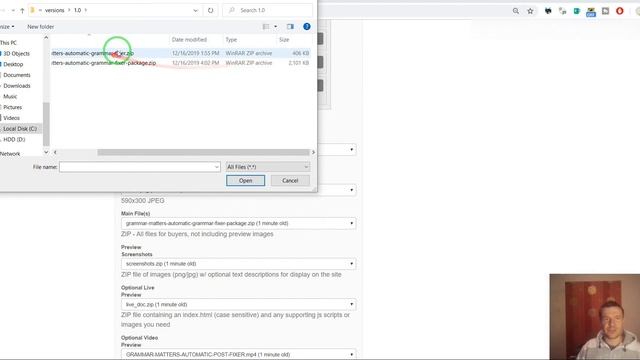Open Music in navigation pane
This screenshot has width=640, height=360.
point(10,96)
